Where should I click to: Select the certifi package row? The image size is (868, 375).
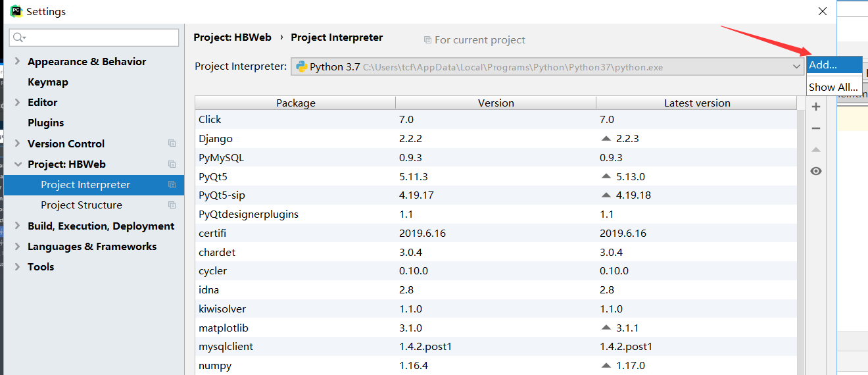pyautogui.click(x=496, y=234)
